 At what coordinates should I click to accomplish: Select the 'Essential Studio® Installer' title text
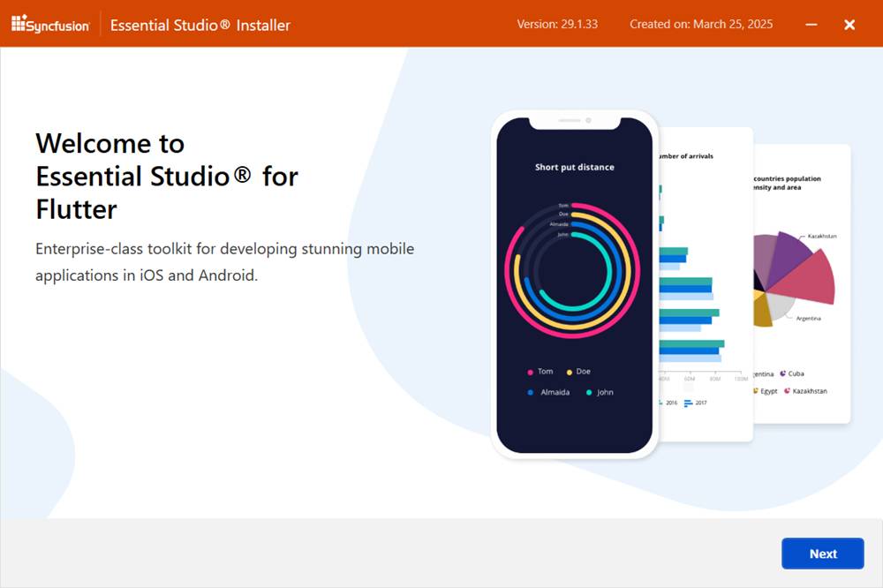(200, 26)
